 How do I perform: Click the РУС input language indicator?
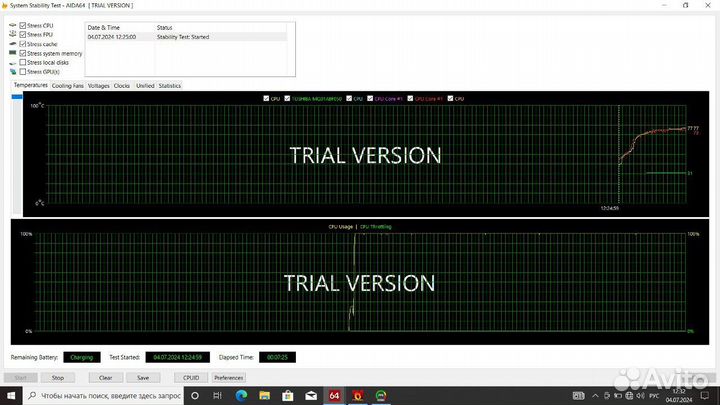(x=654, y=395)
